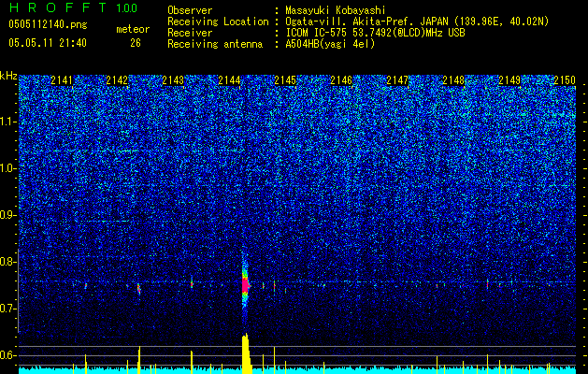Click the HROFFT program title

click(58, 7)
